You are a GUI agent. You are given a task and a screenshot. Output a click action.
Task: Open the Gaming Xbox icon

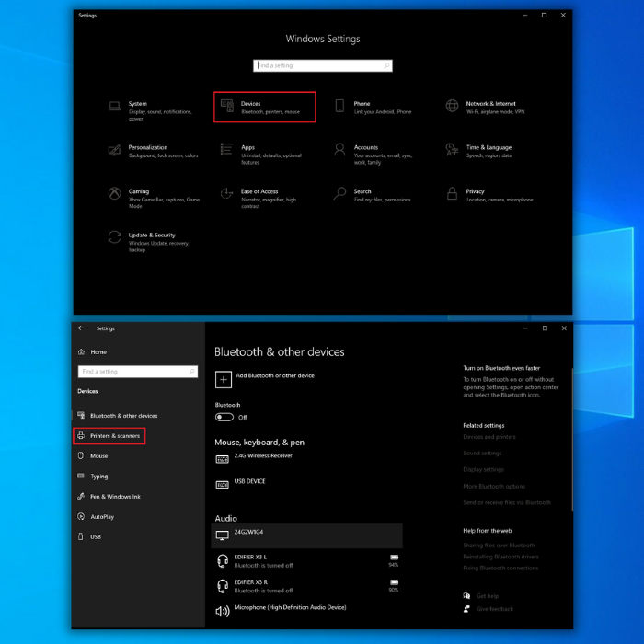(x=114, y=193)
